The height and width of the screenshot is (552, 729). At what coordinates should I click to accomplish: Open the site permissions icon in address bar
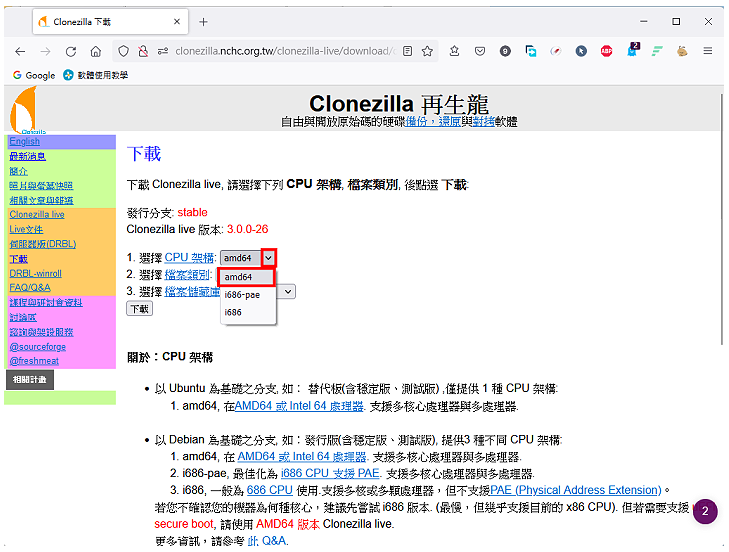click(x=163, y=51)
